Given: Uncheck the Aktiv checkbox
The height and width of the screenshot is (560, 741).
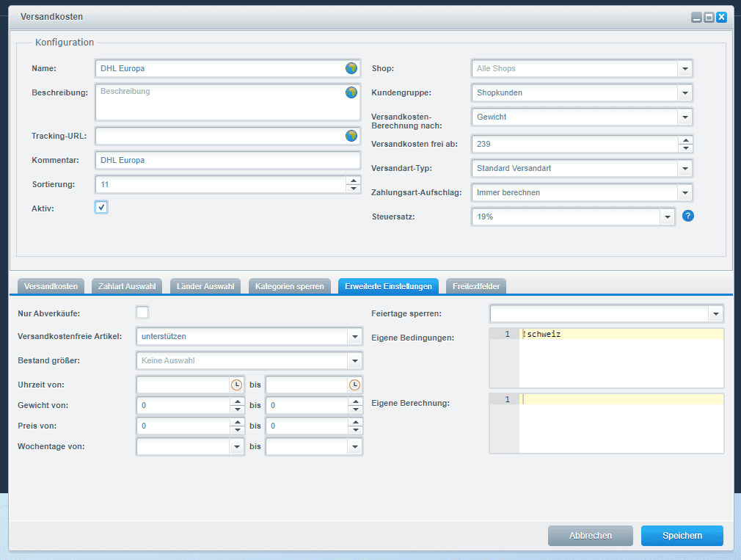Looking at the screenshot, I should [101, 207].
